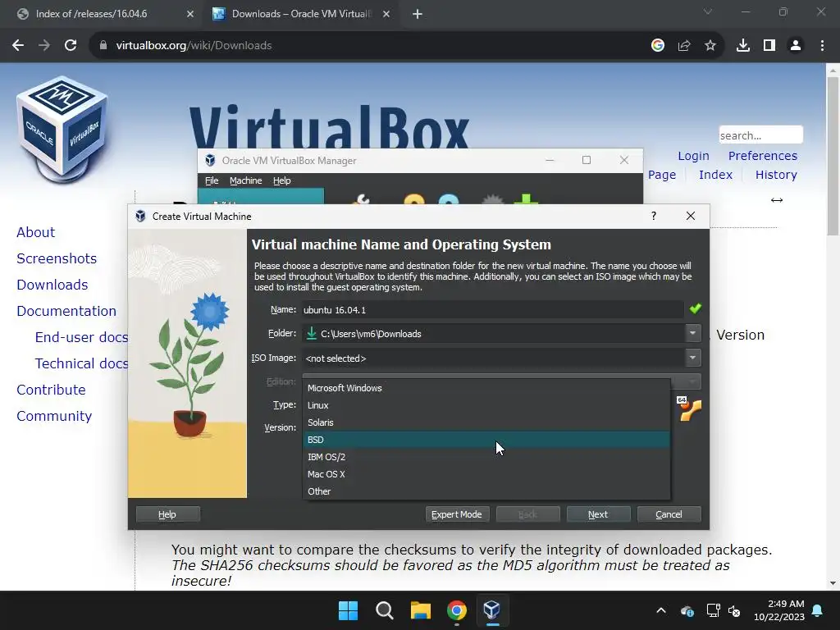Click the OneDrive cloud icon in the system tray

point(687,610)
